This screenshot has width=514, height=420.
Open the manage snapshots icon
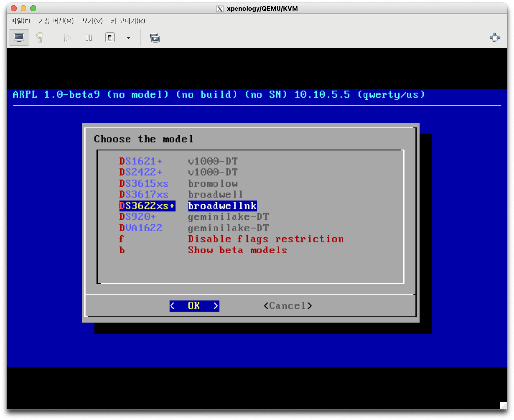[154, 38]
